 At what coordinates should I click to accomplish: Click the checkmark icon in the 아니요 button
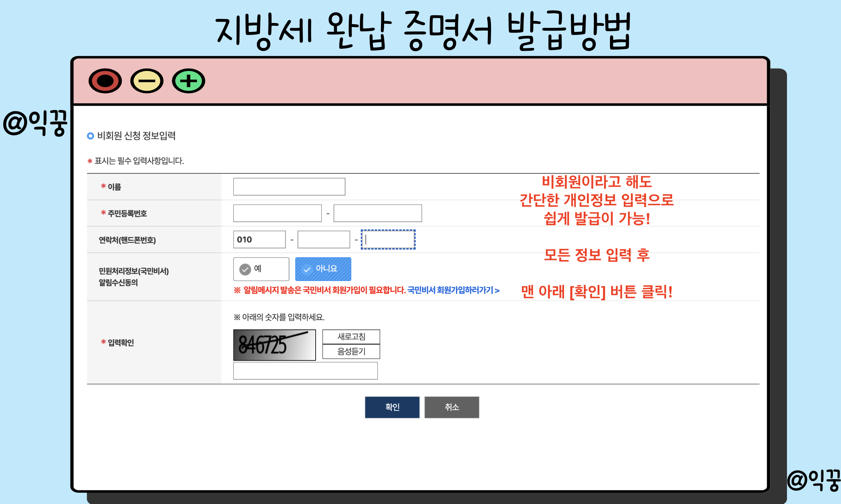click(308, 269)
